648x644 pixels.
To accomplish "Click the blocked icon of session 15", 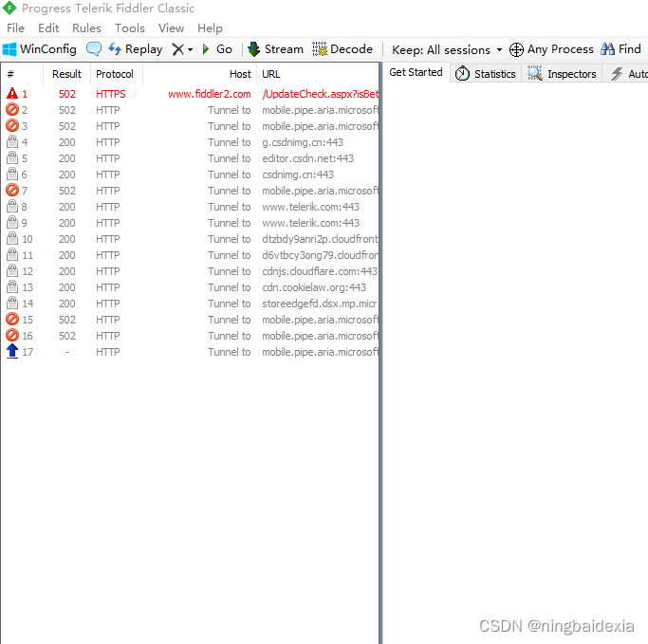I will tap(12, 319).
